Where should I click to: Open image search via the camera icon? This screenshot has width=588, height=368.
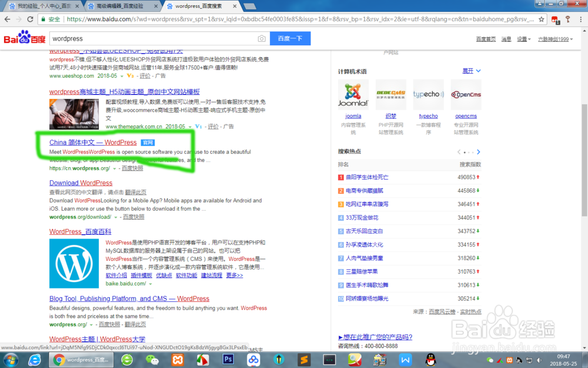(x=262, y=38)
